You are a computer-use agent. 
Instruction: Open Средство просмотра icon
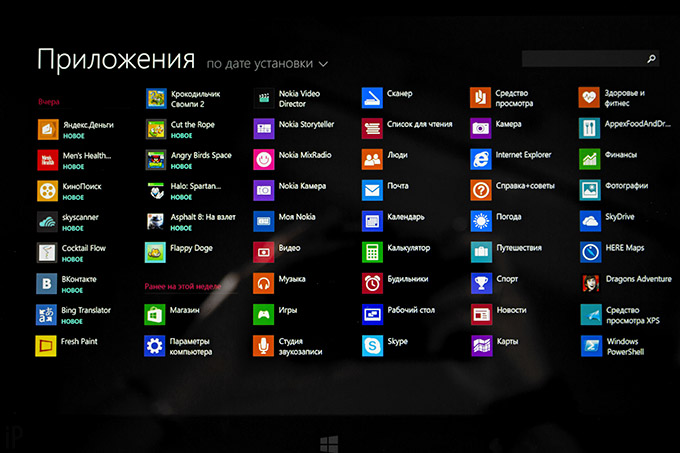pyautogui.click(x=481, y=98)
